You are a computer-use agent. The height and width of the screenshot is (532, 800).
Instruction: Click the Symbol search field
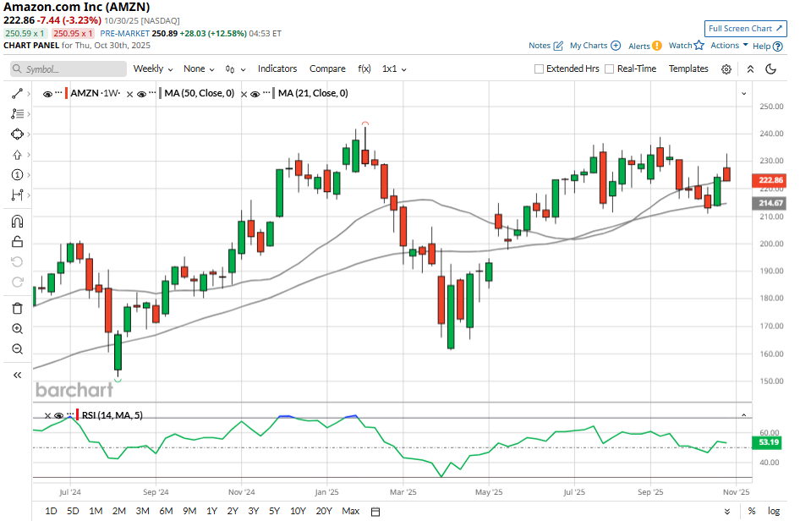point(68,69)
